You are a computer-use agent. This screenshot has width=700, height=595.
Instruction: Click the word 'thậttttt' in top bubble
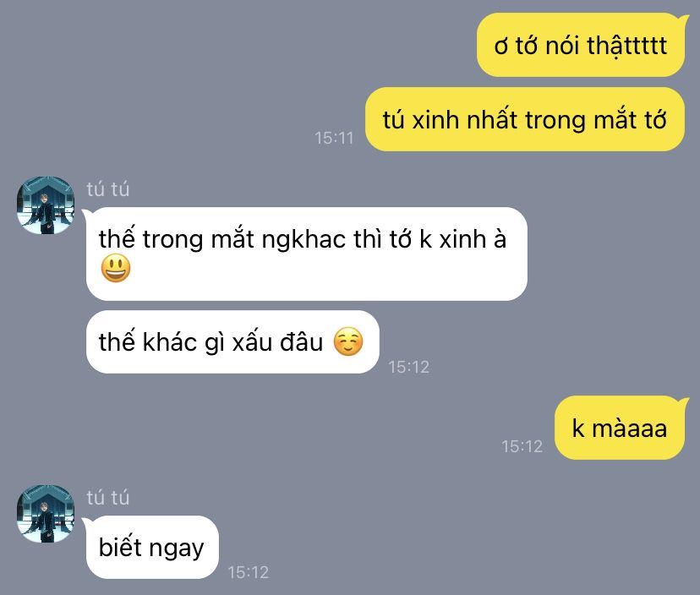626,46
